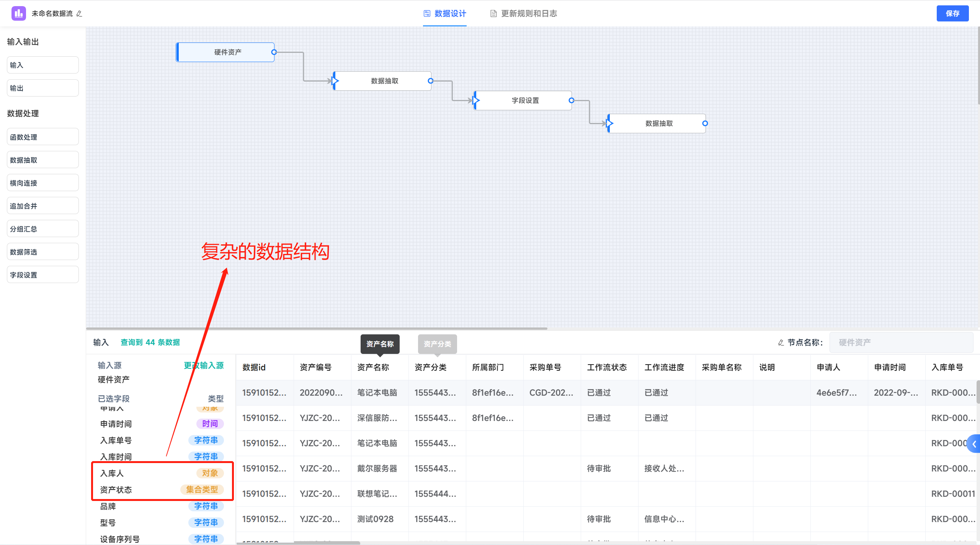The image size is (980, 545).
Task: Click the purple data flow app logo
Action: pyautogui.click(x=18, y=13)
